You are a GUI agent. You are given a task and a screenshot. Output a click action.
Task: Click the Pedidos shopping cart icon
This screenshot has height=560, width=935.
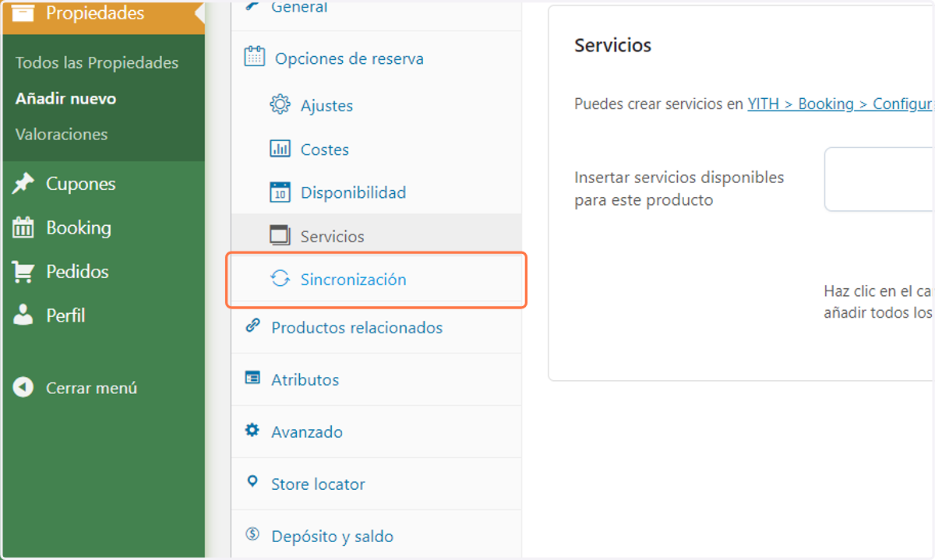click(23, 272)
